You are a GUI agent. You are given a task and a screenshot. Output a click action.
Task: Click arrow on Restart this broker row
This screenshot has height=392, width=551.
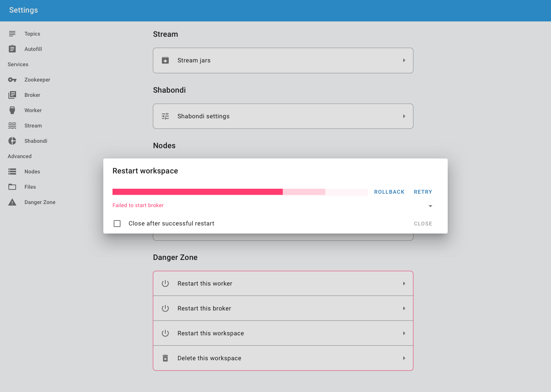pyautogui.click(x=404, y=309)
